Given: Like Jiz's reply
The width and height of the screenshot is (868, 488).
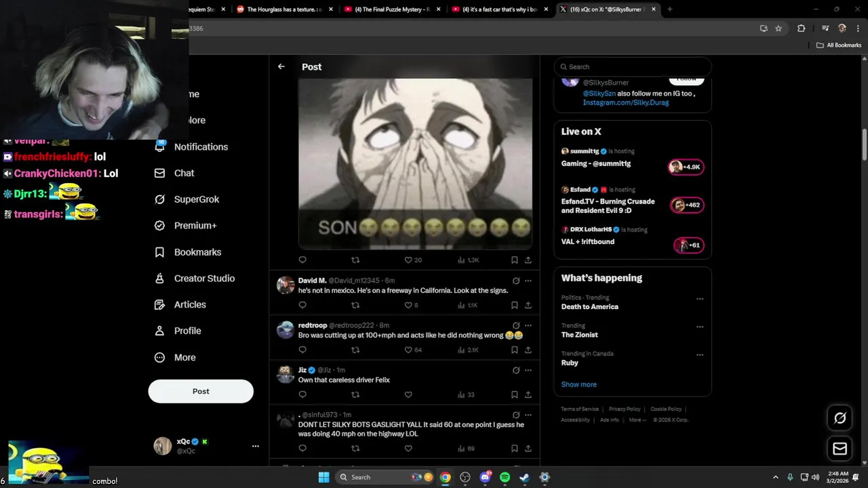Looking at the screenshot, I should 408,394.
